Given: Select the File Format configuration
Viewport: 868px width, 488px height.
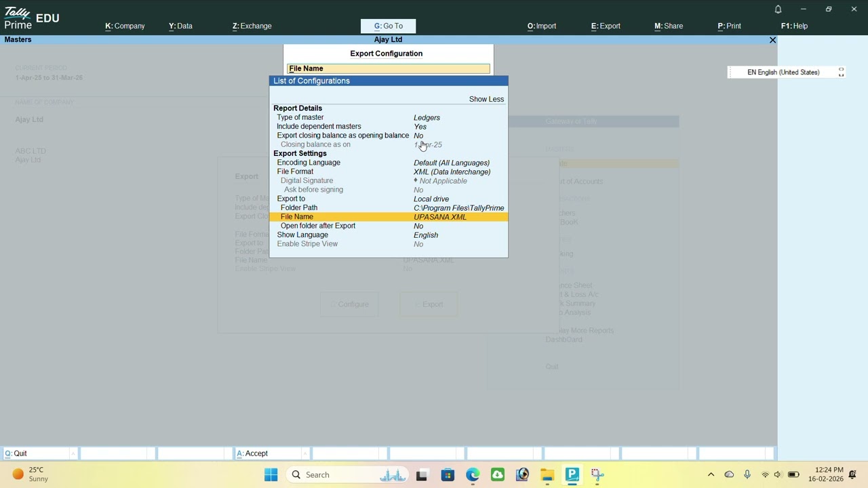Looking at the screenshot, I should pos(389,171).
